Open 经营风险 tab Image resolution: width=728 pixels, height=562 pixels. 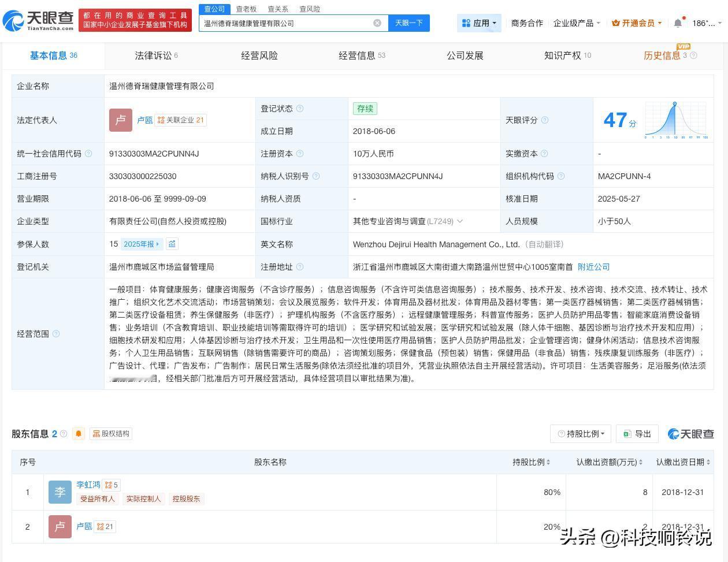tap(259, 55)
